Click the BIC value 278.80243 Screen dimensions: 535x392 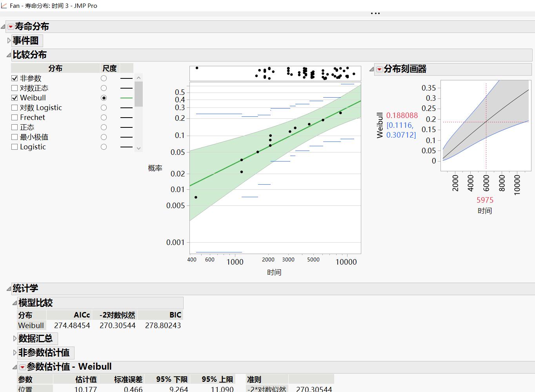163,325
